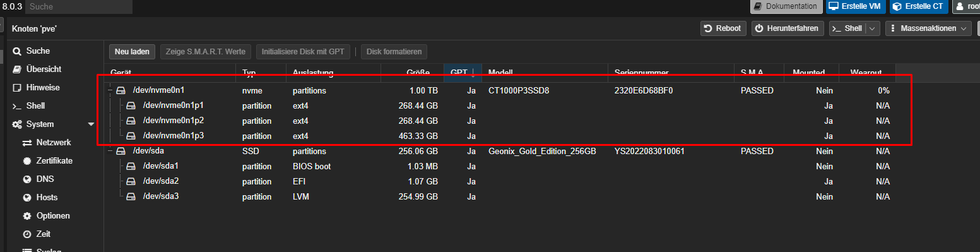Open Optionen in the sidebar
This screenshot has height=252, width=980.
pyautogui.click(x=52, y=215)
